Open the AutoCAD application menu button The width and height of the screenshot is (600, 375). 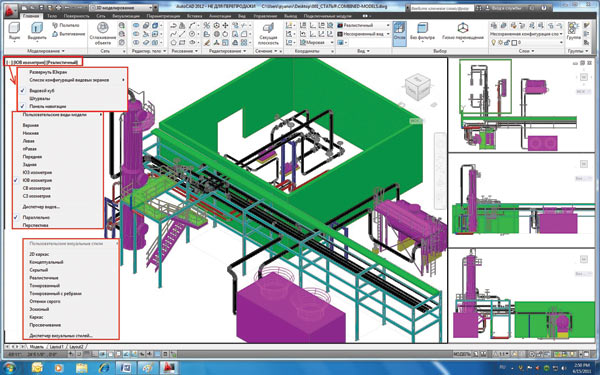(x=10, y=10)
